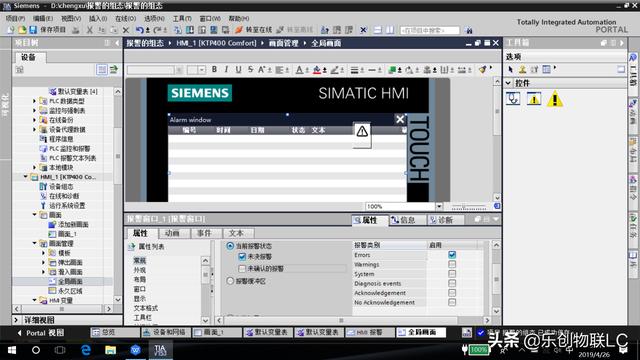The image size is (640, 360).
Task: Click the Cut scissors icon
Action: pos(89,30)
